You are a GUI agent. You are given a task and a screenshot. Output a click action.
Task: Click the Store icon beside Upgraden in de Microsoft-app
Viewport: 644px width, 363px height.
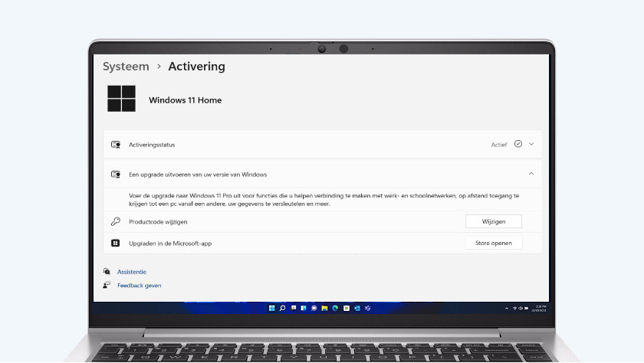point(116,243)
